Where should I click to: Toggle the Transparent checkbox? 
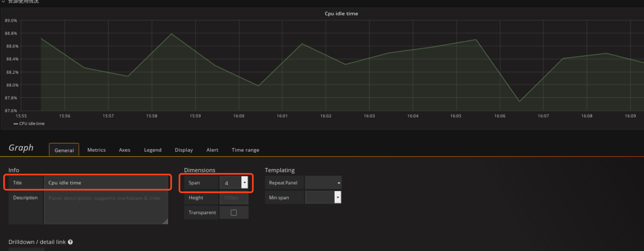pyautogui.click(x=234, y=213)
